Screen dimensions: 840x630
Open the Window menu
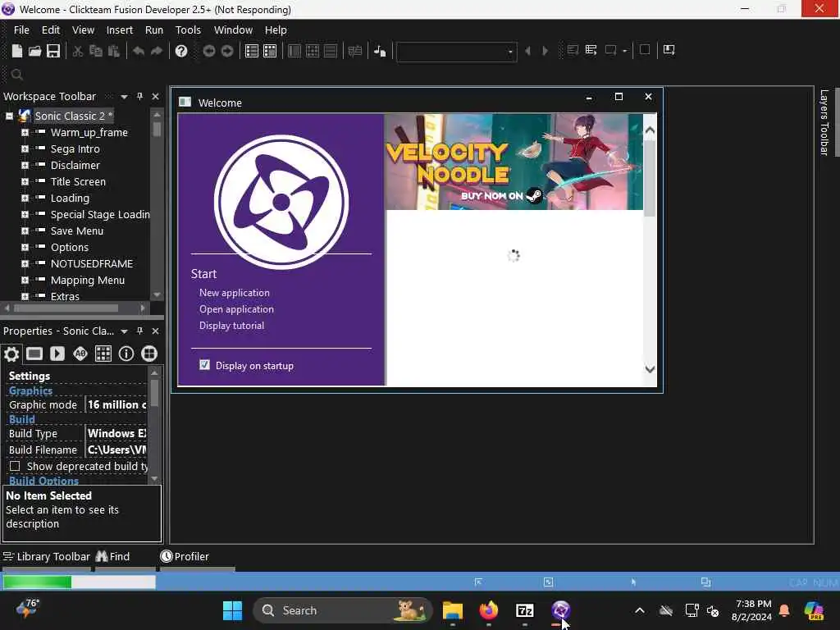(233, 30)
